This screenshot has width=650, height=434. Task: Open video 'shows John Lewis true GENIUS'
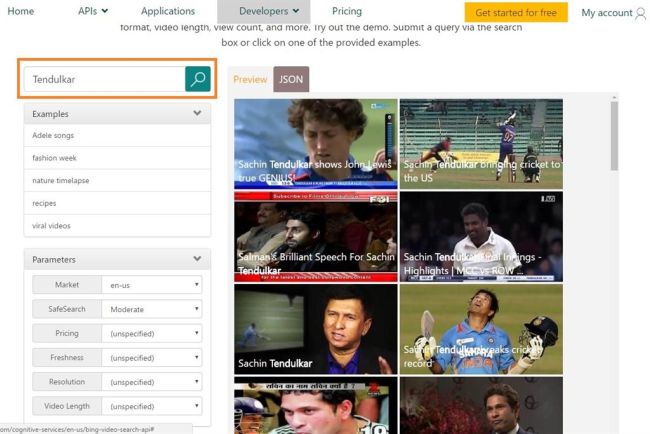315,144
